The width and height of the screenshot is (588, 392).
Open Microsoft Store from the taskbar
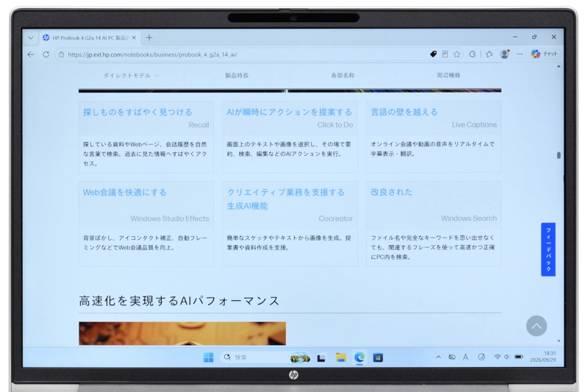click(x=378, y=357)
